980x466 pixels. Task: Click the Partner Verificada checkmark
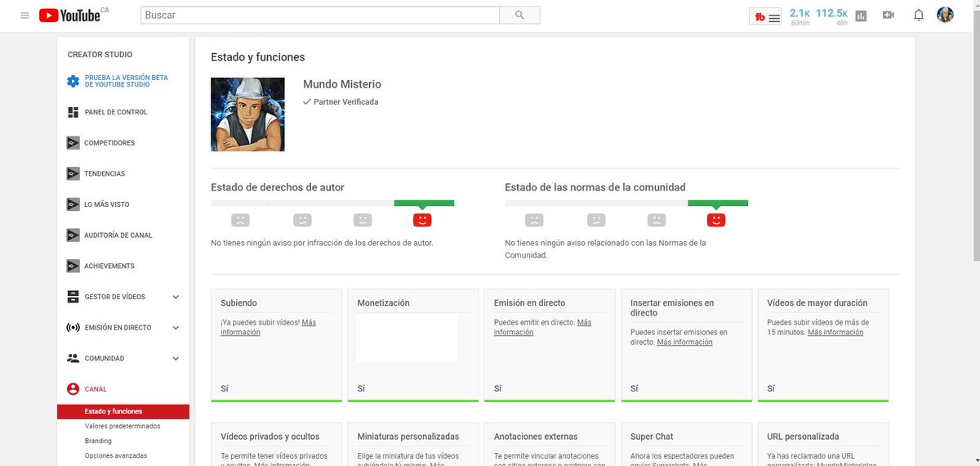[307, 102]
